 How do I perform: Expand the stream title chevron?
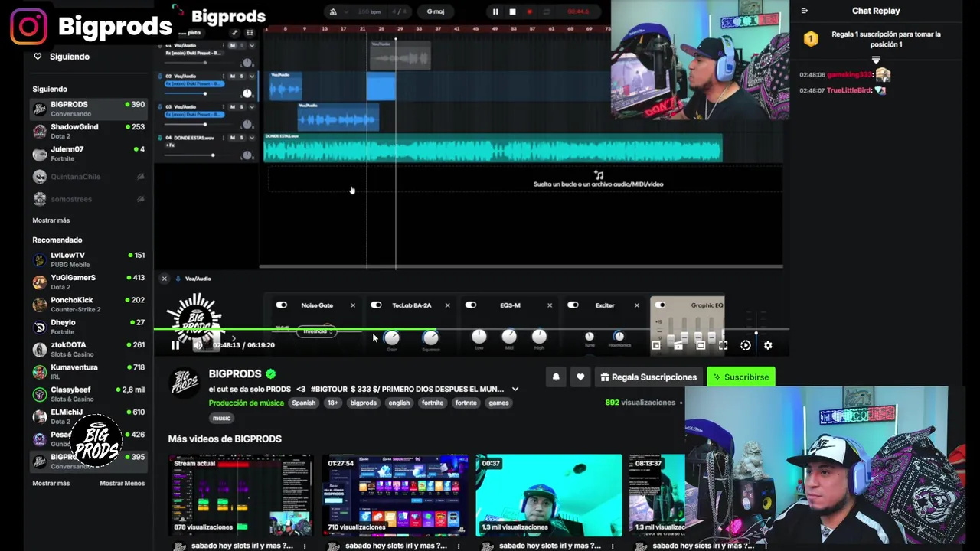point(515,389)
